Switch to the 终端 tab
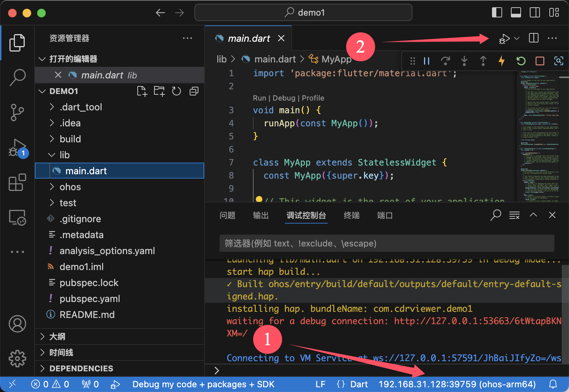Image resolution: width=569 pixels, height=392 pixels. point(351,216)
